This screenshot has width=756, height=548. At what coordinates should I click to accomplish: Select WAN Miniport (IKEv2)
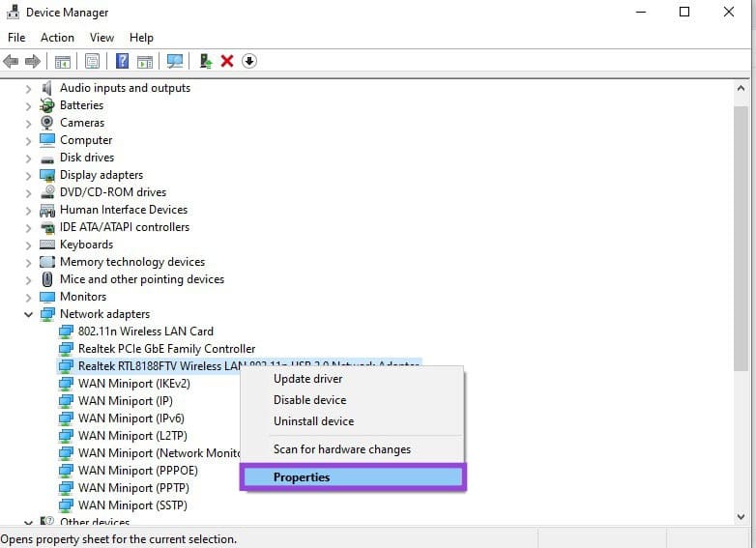click(134, 384)
